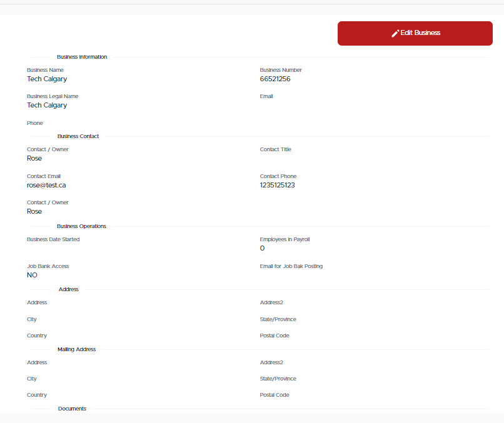Click the Email label under Business Information
The width and height of the screenshot is (504, 423).
coord(266,96)
